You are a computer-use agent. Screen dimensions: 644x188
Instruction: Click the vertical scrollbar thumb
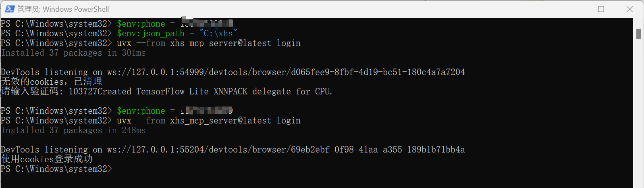tap(638, 34)
